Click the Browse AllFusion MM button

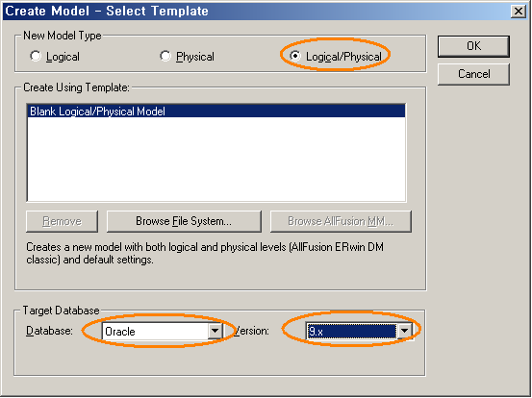(x=341, y=221)
